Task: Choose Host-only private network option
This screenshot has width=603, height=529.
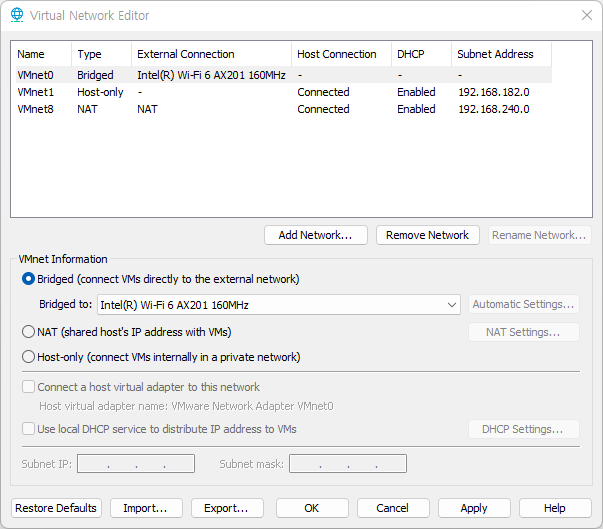Action: click(x=28, y=357)
